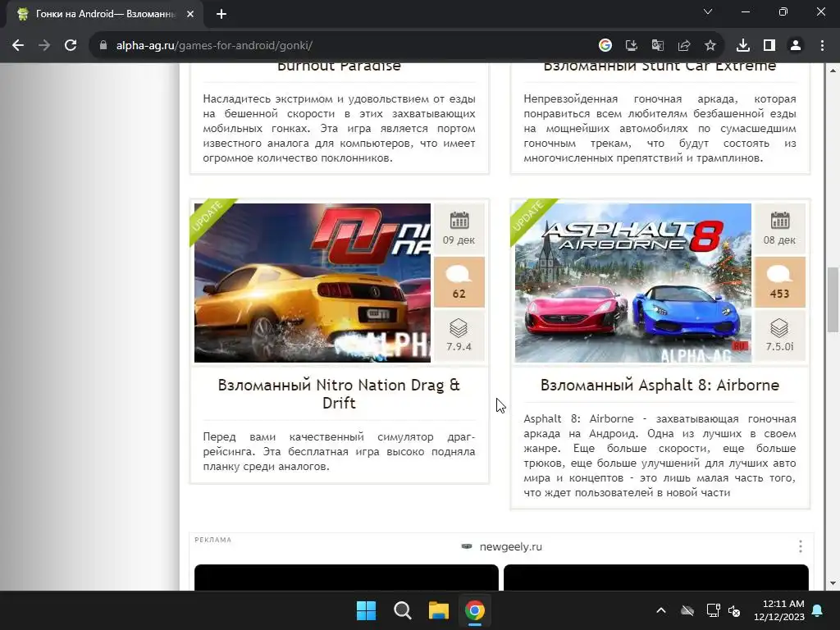Click the scrollbar down arrow
The height and width of the screenshot is (630, 840).
point(833,583)
